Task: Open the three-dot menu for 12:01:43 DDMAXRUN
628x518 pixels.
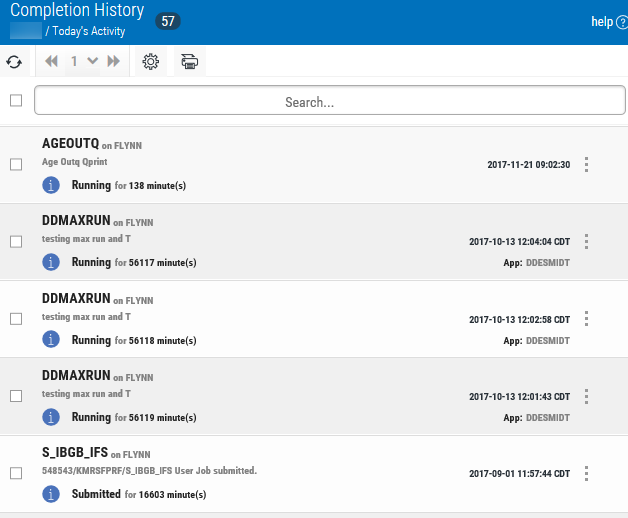Action: pos(587,395)
